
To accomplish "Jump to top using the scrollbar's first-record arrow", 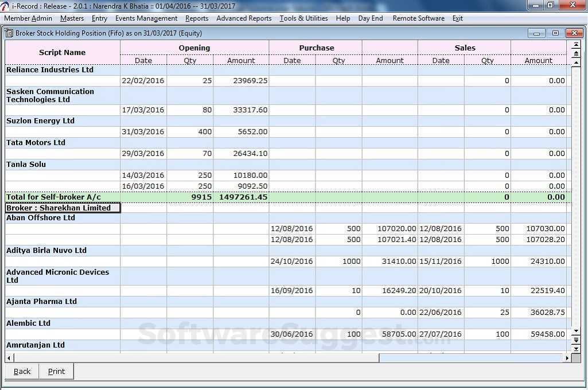I will 576,45.
